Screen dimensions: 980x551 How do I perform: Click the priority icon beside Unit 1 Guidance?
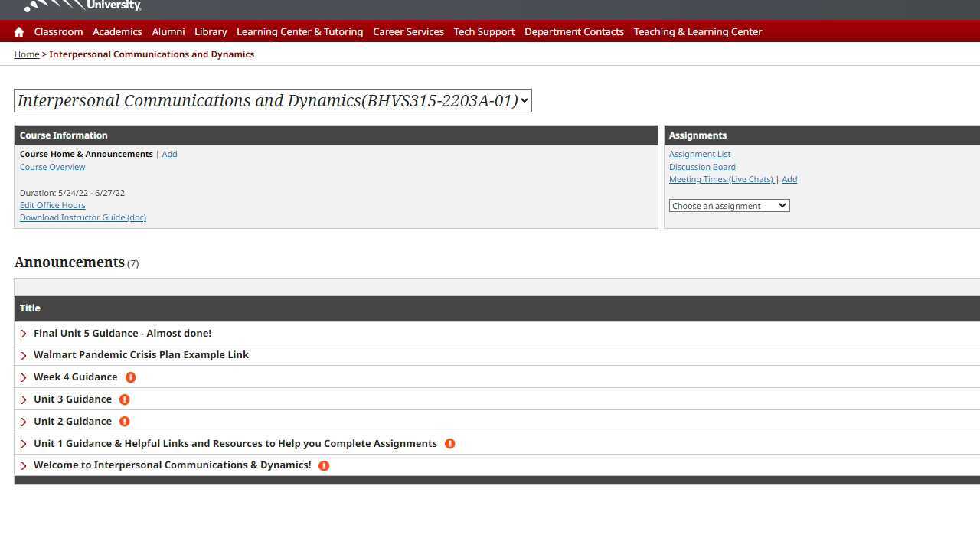pyautogui.click(x=449, y=443)
